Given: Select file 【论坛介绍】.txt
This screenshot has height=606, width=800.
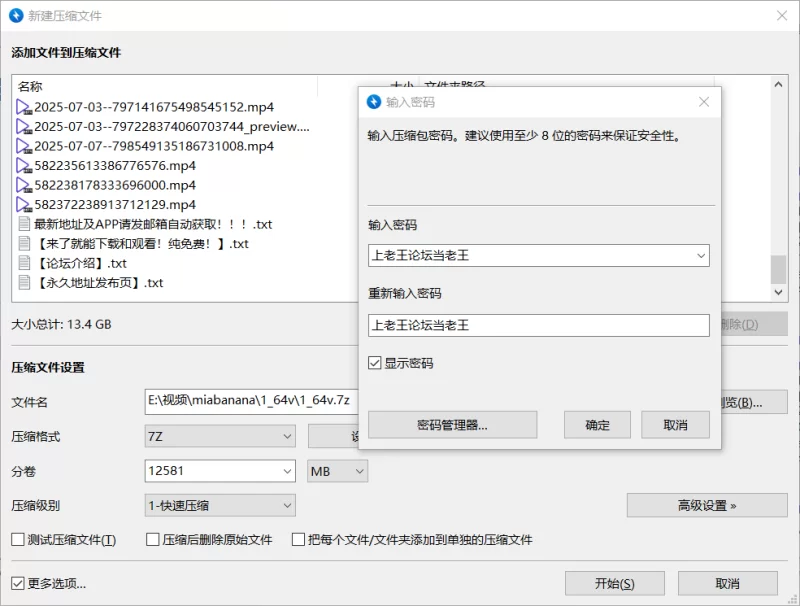Looking at the screenshot, I should tap(81, 263).
